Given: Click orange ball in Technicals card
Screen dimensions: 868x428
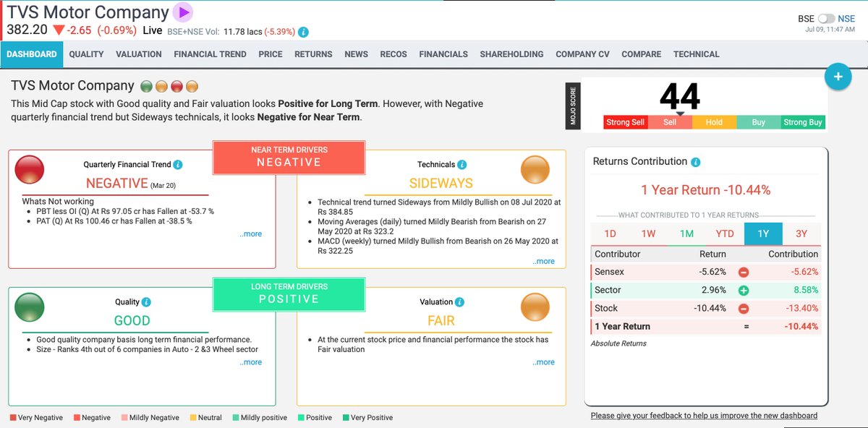Looking at the screenshot, I should click(x=536, y=170).
